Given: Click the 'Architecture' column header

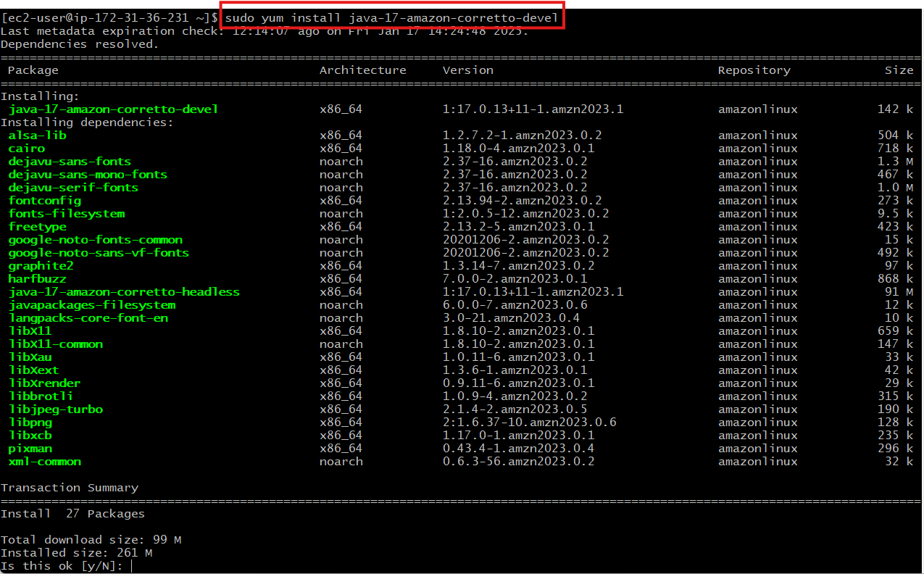Looking at the screenshot, I should pos(363,70).
